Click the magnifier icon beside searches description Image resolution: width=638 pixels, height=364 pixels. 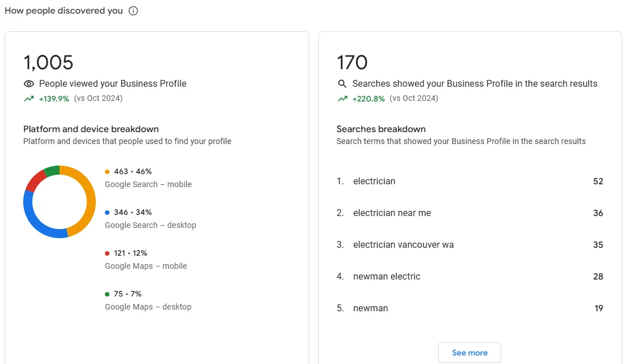point(342,83)
